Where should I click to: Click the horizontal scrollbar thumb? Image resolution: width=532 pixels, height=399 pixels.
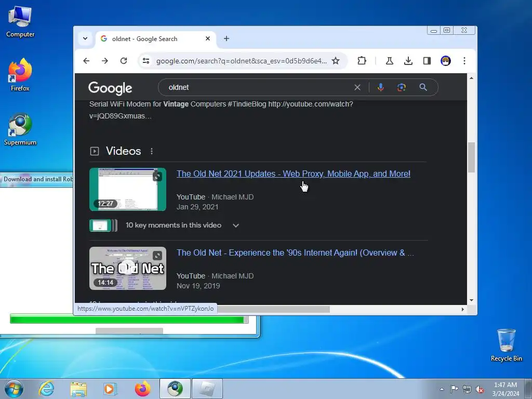pos(273,309)
